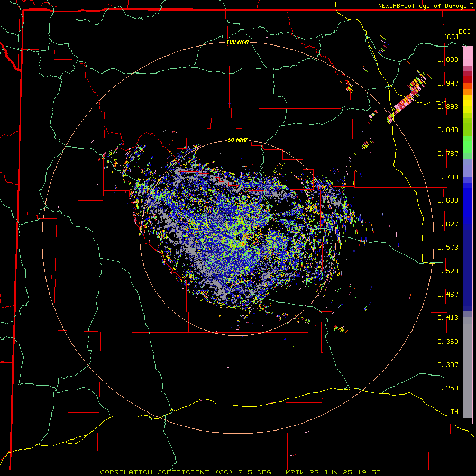Click the pink top segment of colorbar
The height and width of the screenshot is (476, 476).
pos(467,56)
